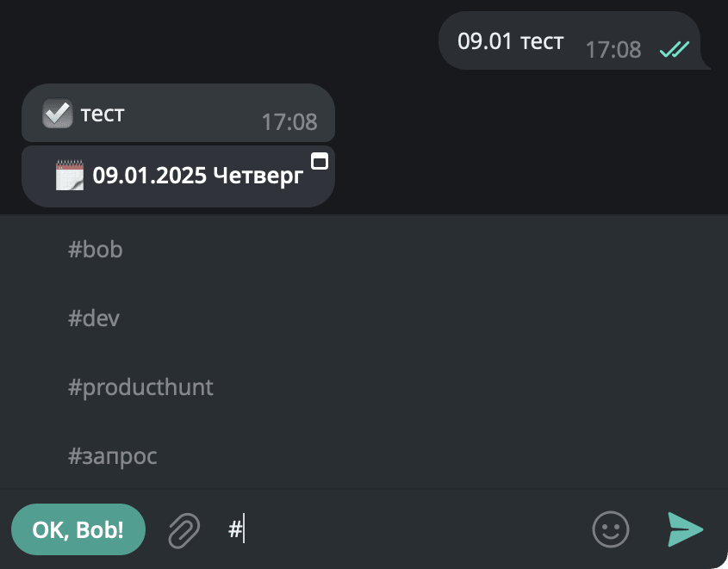Click the teal send arrow icon
Screen dimensions: 728x569
pos(684,530)
